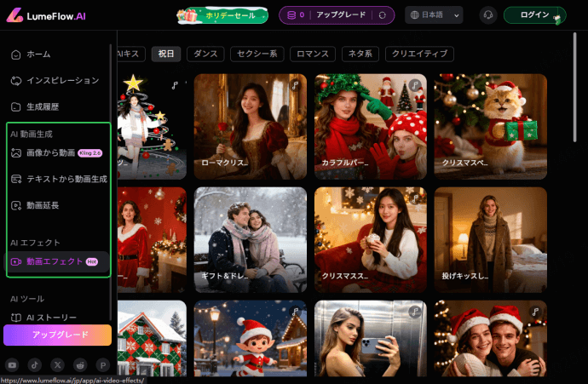Open 画像から動画 in the sidebar

[x=50, y=153]
